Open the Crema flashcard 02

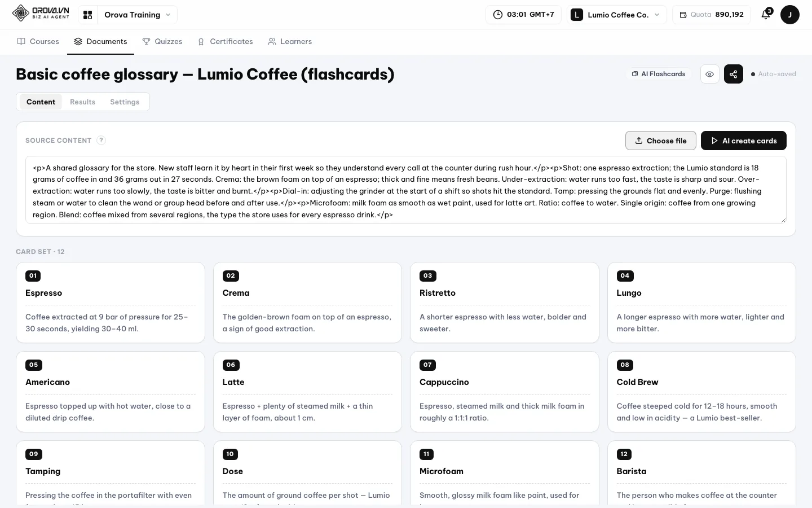pyautogui.click(x=307, y=303)
